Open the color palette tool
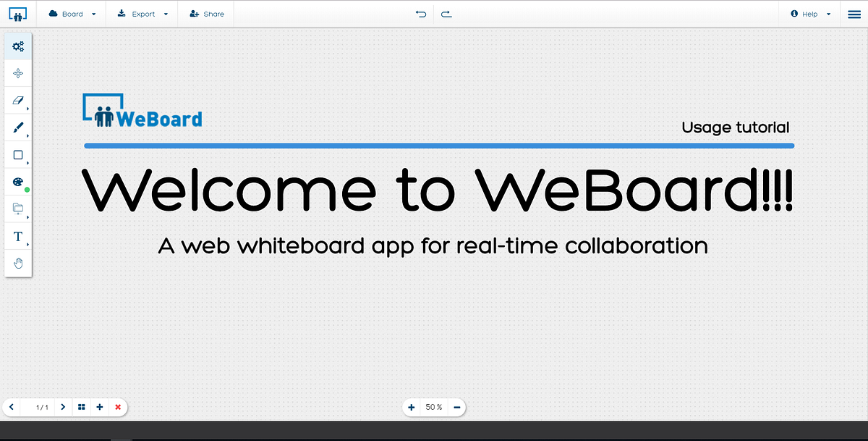868x441 pixels. click(x=18, y=182)
